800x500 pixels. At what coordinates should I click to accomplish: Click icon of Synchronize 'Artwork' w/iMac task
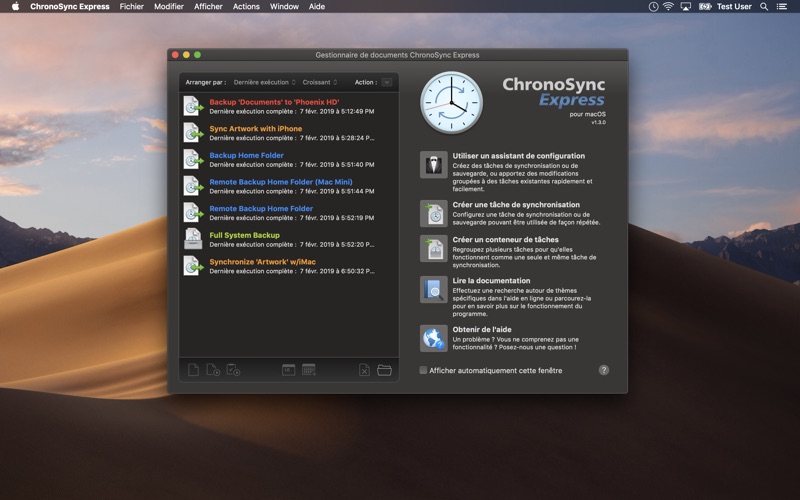coord(193,266)
